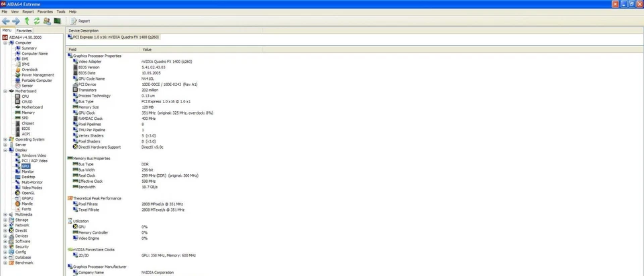Select the Security tree item

click(x=21, y=247)
